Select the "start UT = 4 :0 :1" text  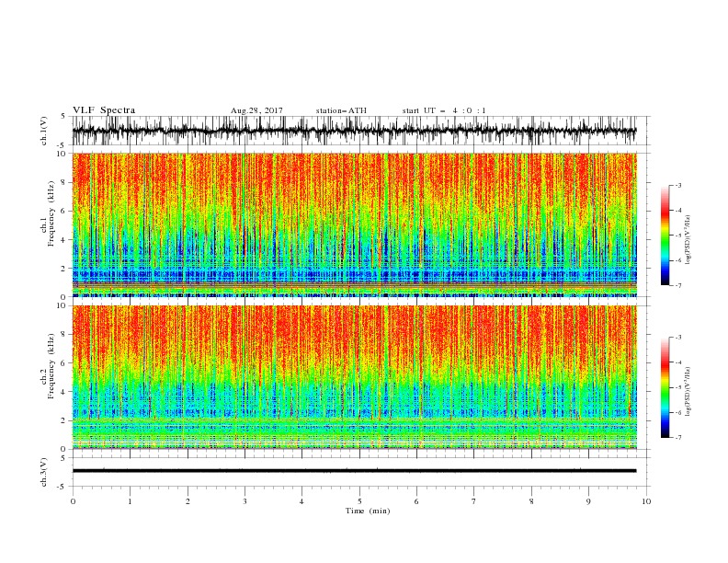[x=444, y=110]
